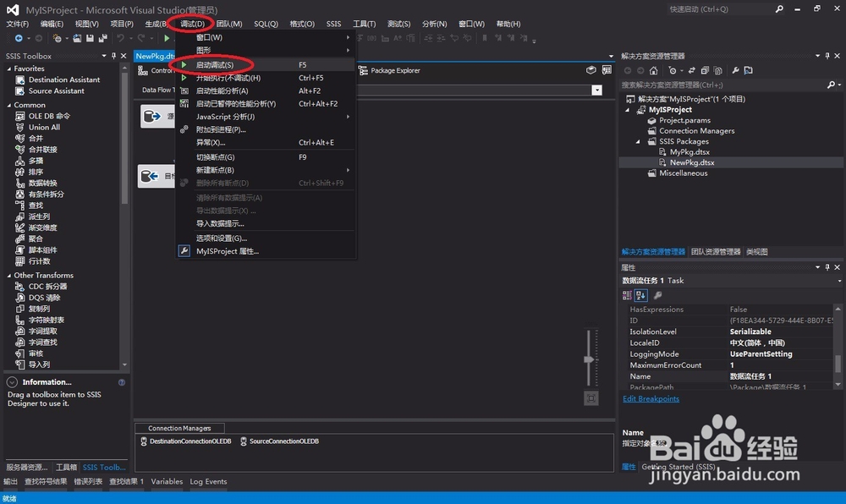Open the Log Events tab
The width and height of the screenshot is (846, 504).
[208, 481]
